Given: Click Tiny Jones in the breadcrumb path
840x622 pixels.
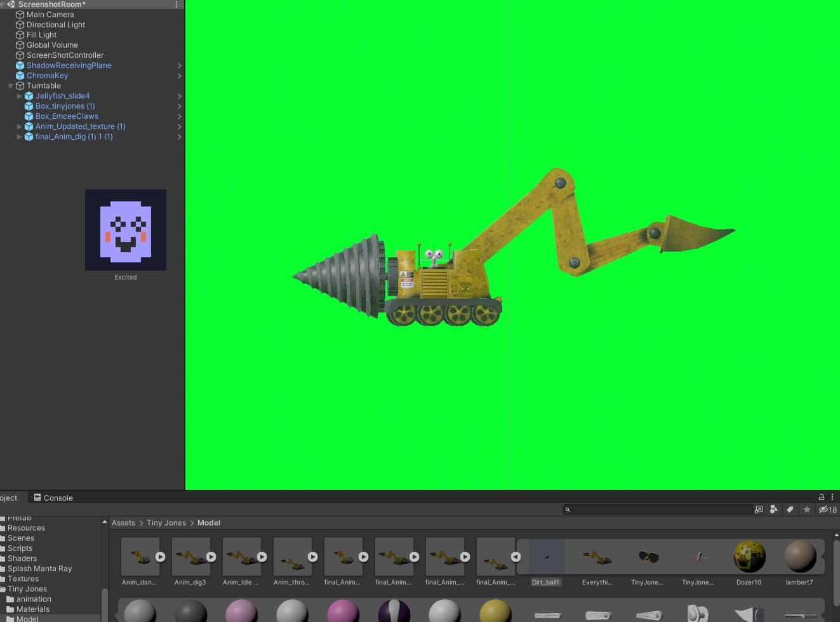Looking at the screenshot, I should [166, 523].
